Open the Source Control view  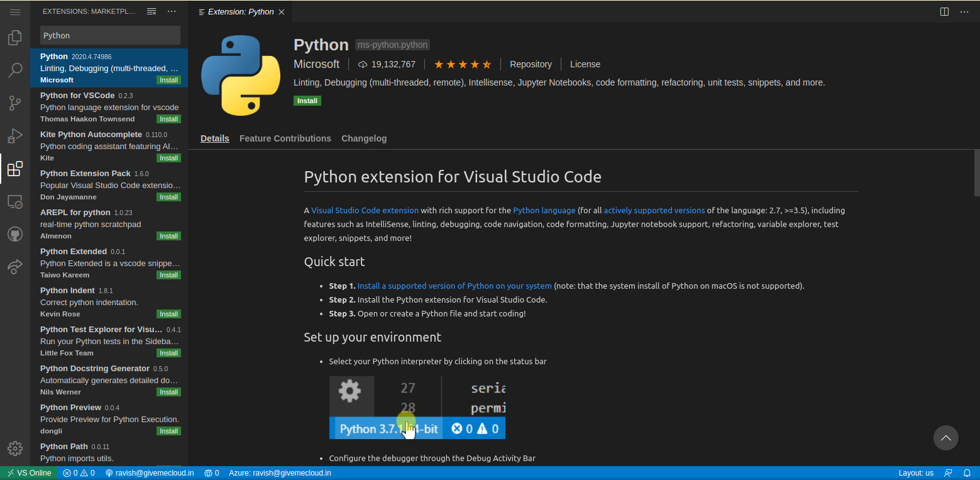(15, 103)
